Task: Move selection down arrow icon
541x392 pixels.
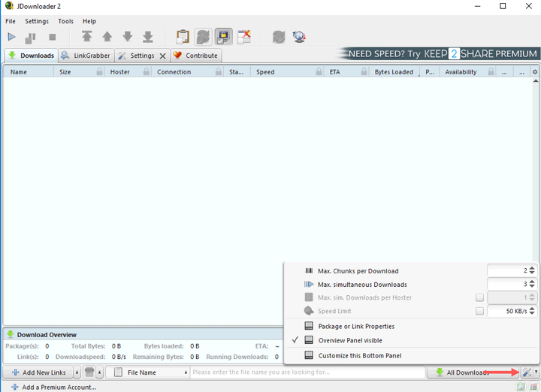Action: coord(128,37)
